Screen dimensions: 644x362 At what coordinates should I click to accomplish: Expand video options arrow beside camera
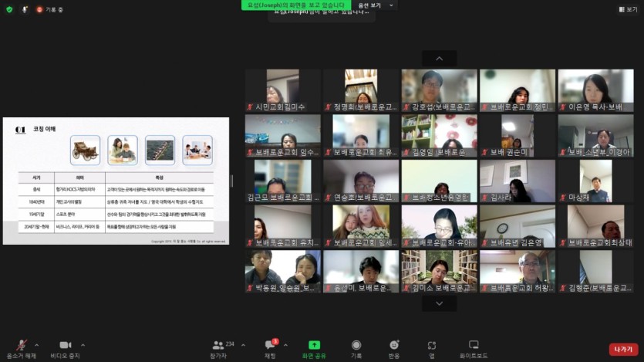(x=83, y=344)
